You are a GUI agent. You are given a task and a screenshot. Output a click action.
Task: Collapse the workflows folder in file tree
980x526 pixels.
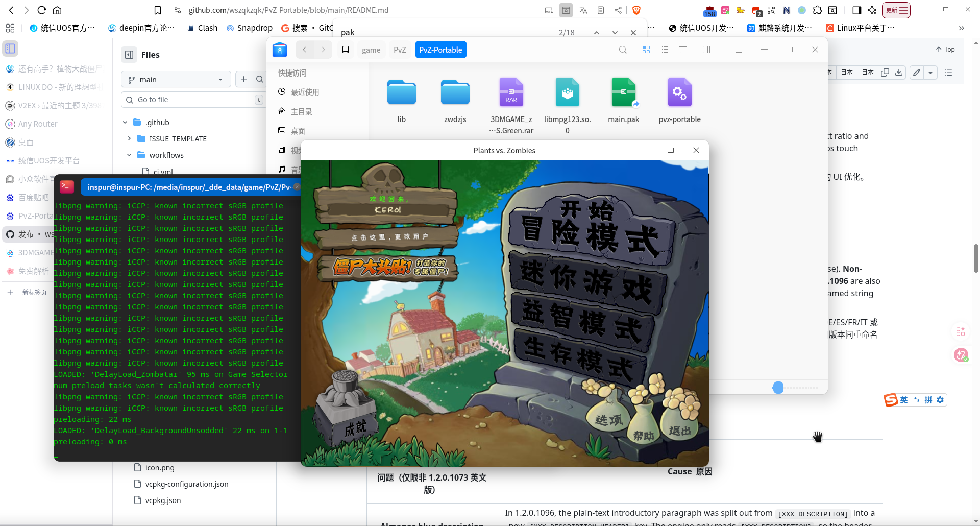[x=130, y=155]
